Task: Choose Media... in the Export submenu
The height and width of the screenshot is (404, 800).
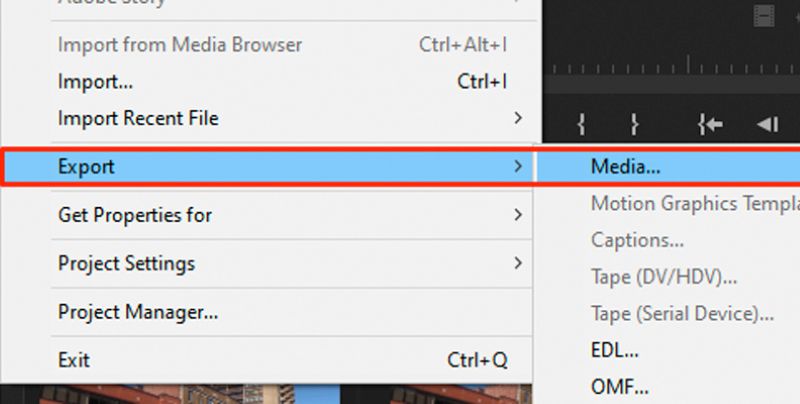Action: [x=626, y=167]
